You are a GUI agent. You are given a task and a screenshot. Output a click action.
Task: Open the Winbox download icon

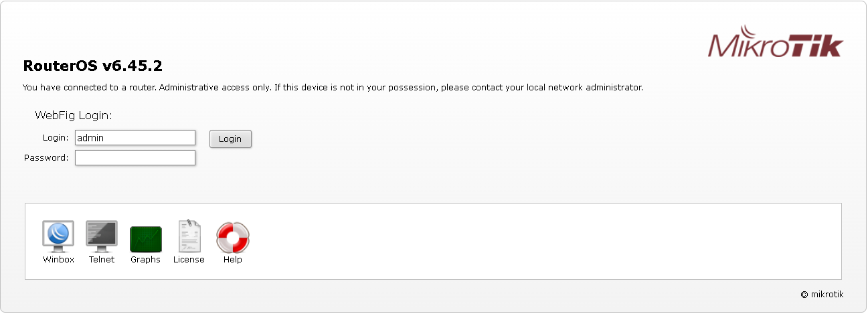pyautogui.click(x=58, y=236)
